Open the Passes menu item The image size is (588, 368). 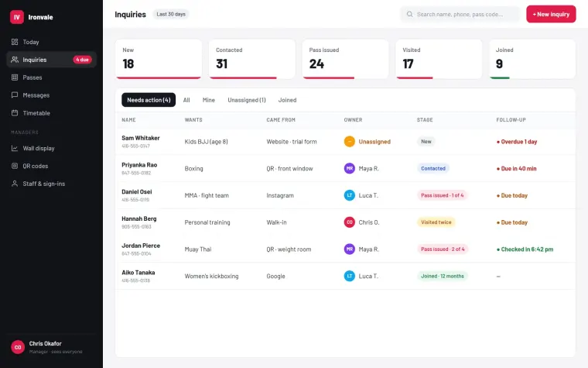(51, 77)
